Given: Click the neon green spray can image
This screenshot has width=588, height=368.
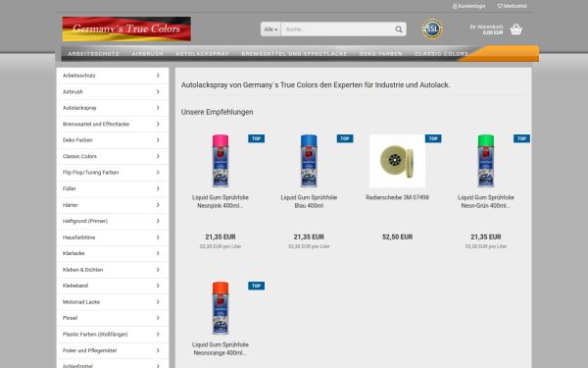Looking at the screenshot, I should [486, 161].
